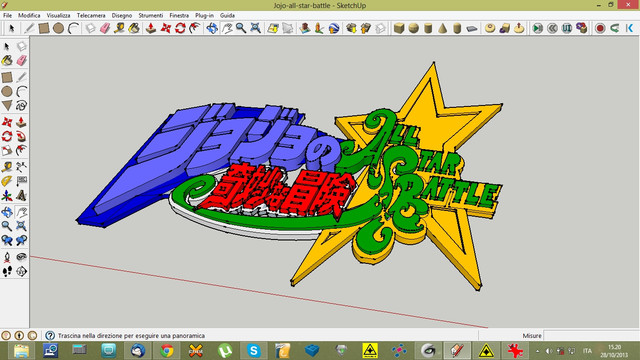Screen dimensions: 640x360
Task: Select the Eraser in top toolbar
Action: coord(105,28)
